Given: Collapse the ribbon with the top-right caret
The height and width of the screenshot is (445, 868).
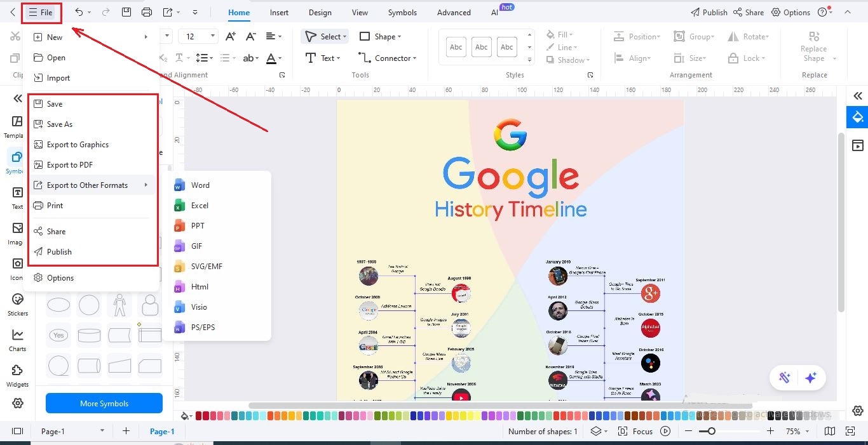Looking at the screenshot, I should pyautogui.click(x=847, y=12).
